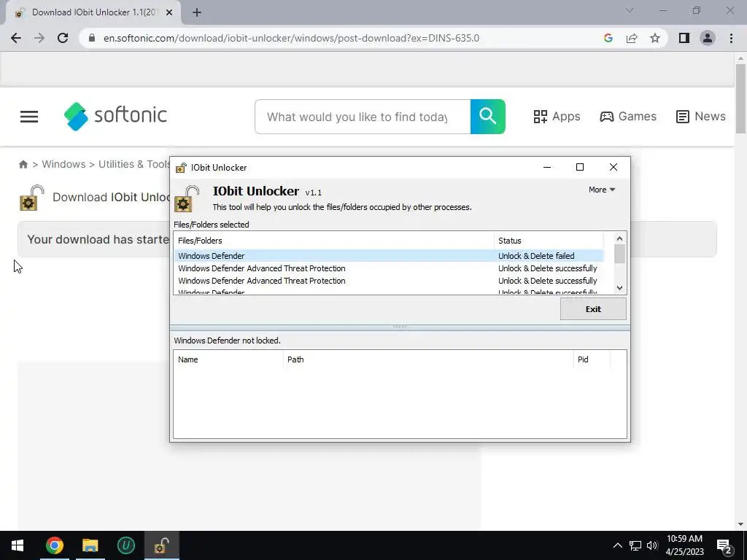Click the Name column header
Screen dimensions: 747x560
click(228, 359)
